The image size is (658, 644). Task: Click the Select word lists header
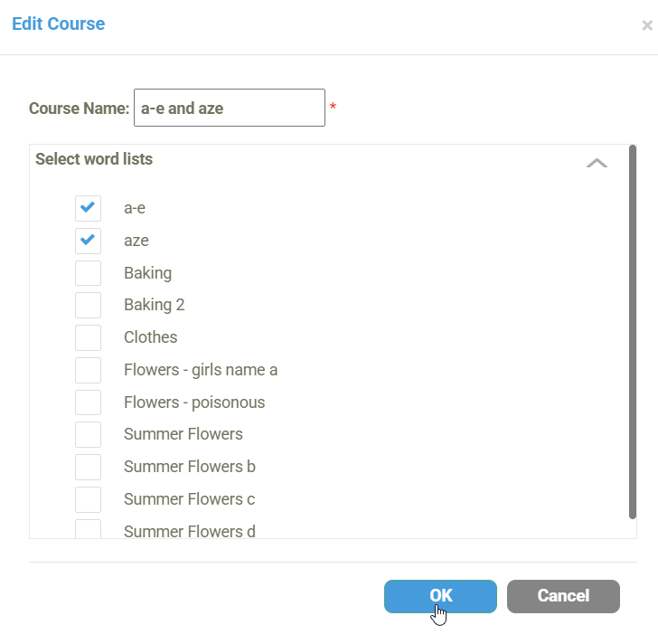tap(94, 159)
